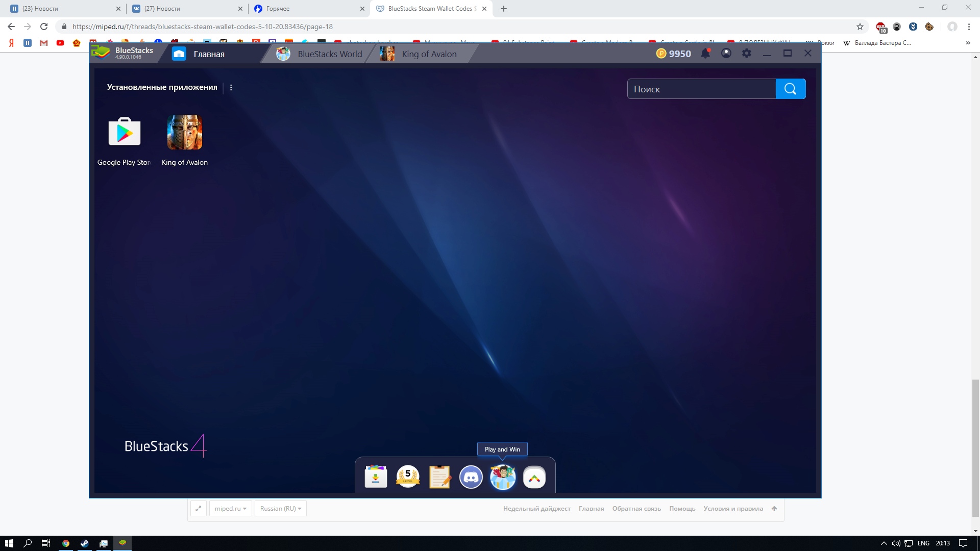Open the Gmail bookmark icon
Screen dimensions: 980x551
(44, 43)
